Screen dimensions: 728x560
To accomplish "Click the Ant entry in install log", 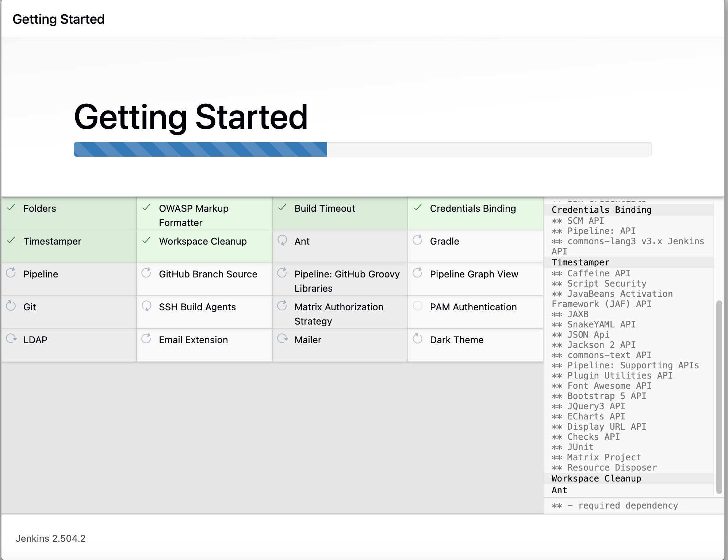I will tap(559, 490).
